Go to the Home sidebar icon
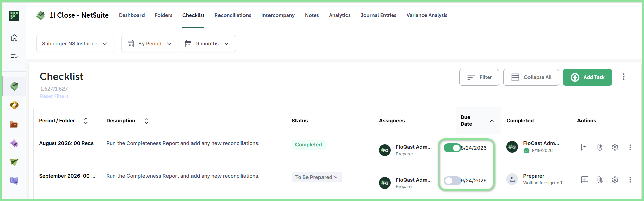Screen dimensions: 644x201 click(14, 38)
